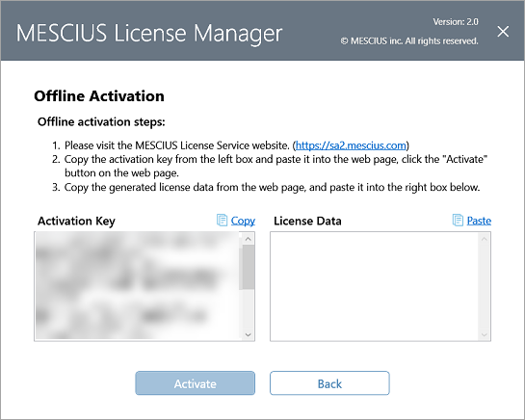525x420 pixels.
Task: Click the Activation Key scrollbar down arrow
Action: [249, 334]
